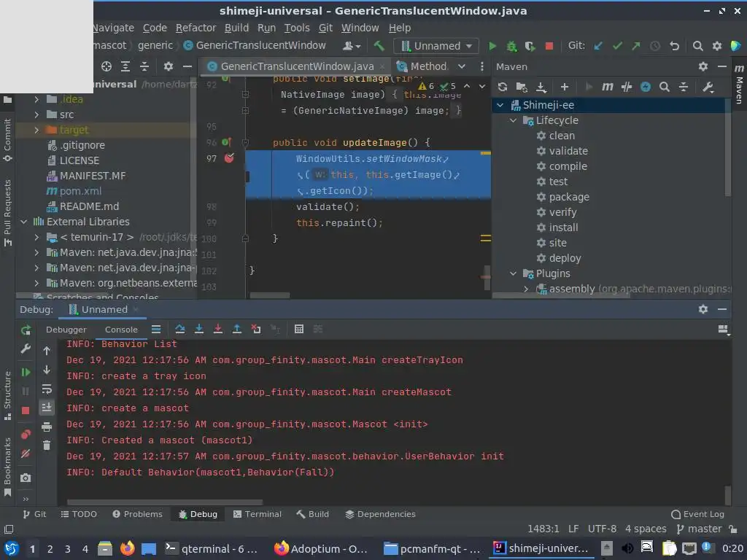Reload all Maven projects
747x560 pixels.
pos(502,87)
